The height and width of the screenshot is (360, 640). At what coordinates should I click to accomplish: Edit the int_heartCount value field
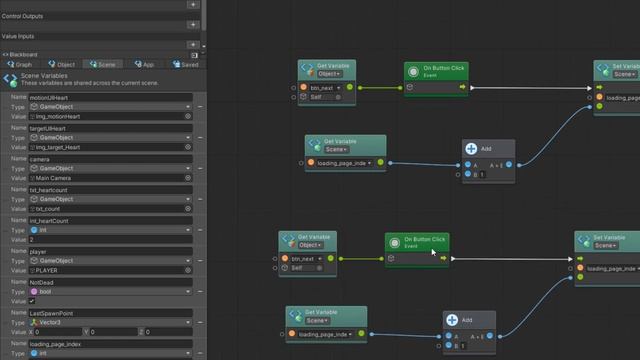(x=110, y=240)
